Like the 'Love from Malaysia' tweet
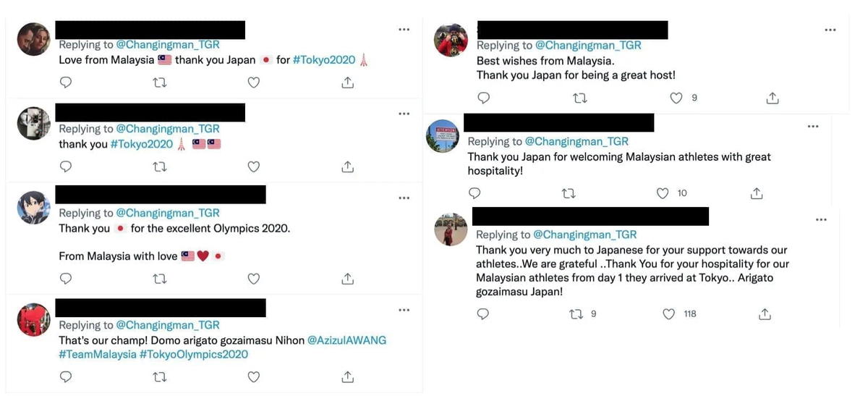 pos(254,83)
